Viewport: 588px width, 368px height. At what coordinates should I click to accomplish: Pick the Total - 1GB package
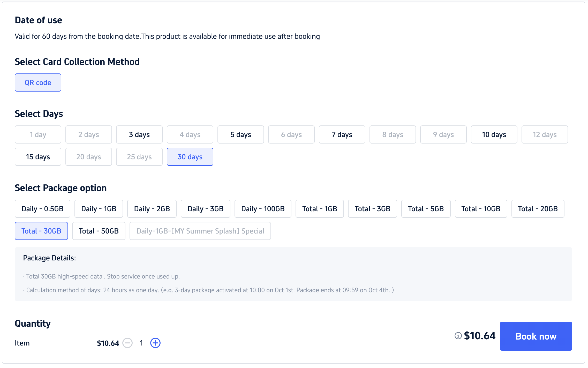click(x=320, y=209)
